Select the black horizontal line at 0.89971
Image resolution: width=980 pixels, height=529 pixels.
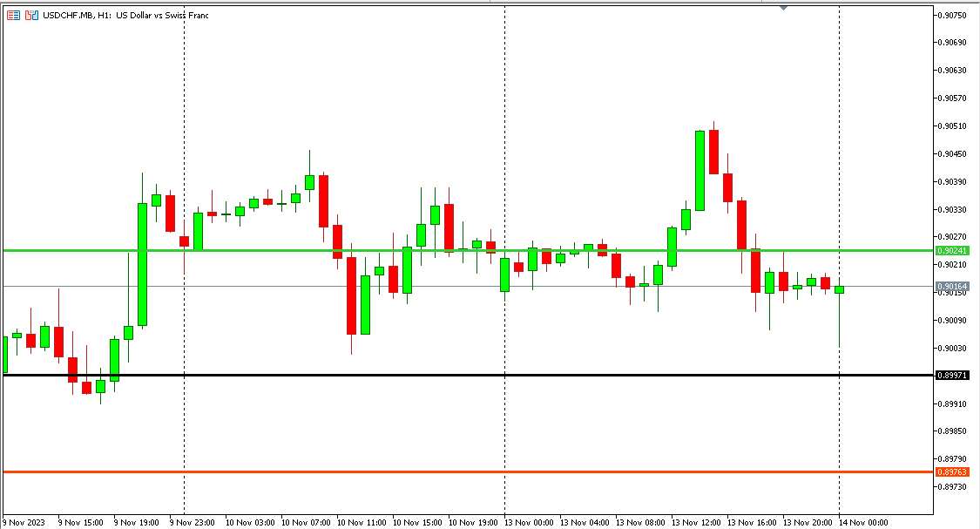(x=468, y=375)
